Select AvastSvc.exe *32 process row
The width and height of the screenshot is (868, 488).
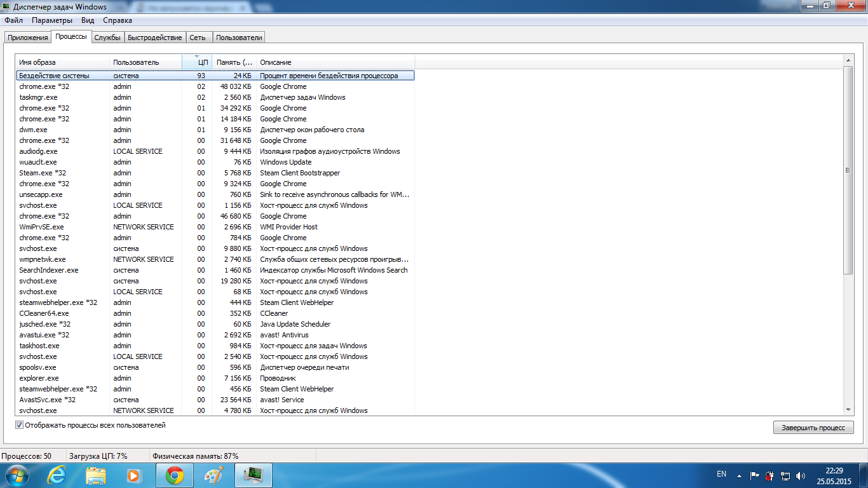pos(215,400)
